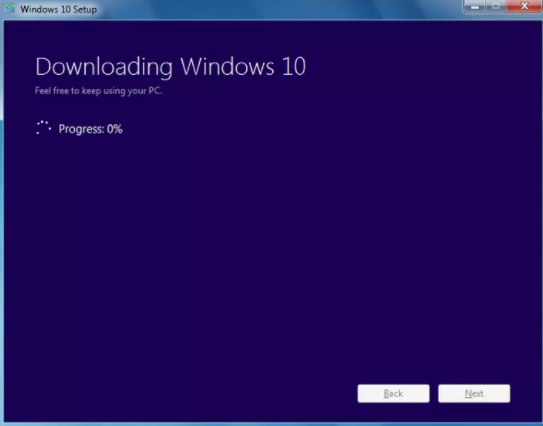The image size is (543, 426).
Task: Click the underlined "N" in the Next button
Action: [x=468, y=393]
